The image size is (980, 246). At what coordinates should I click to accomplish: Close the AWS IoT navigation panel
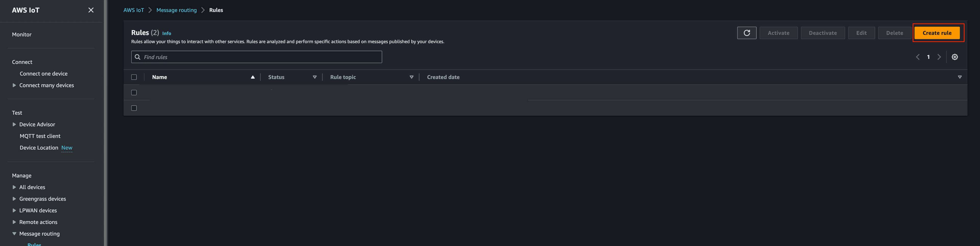pyautogui.click(x=91, y=10)
